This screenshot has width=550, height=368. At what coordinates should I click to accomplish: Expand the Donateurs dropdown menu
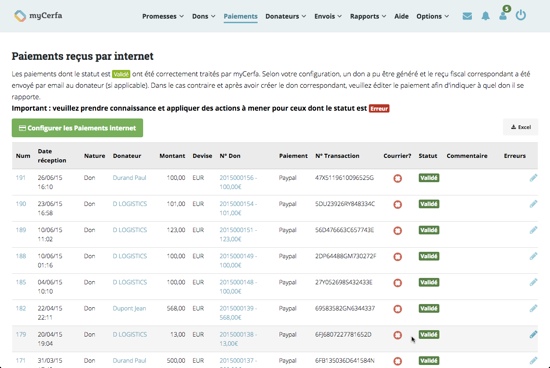pyautogui.click(x=286, y=16)
